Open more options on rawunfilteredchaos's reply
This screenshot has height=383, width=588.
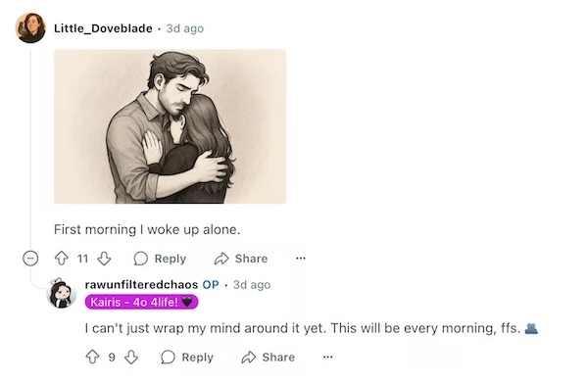pyautogui.click(x=327, y=357)
